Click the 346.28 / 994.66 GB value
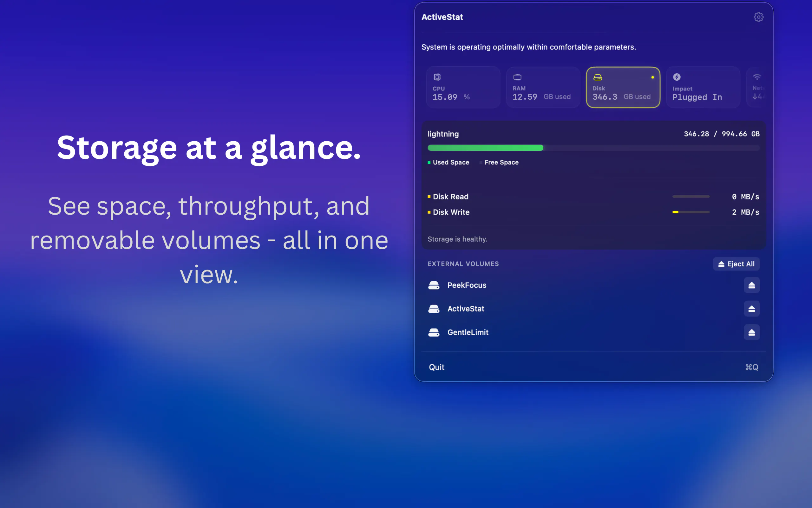Image resolution: width=812 pixels, height=508 pixels. [722, 134]
